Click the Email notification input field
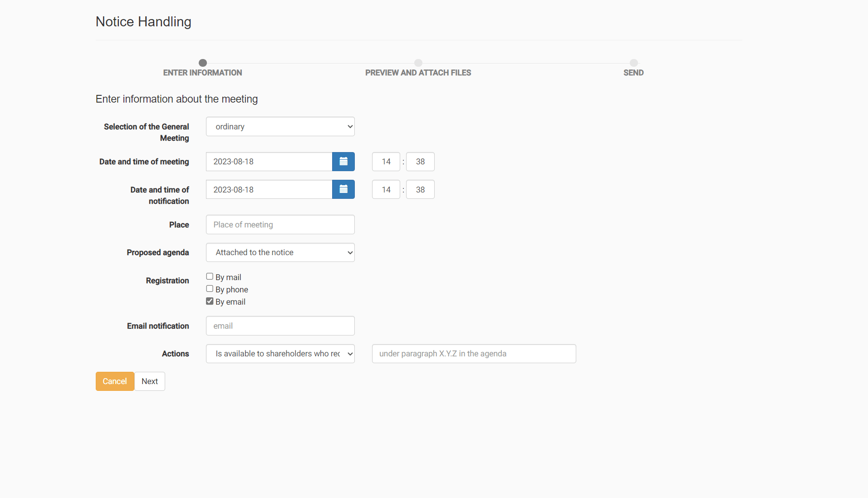The height and width of the screenshot is (498, 868). click(x=280, y=326)
